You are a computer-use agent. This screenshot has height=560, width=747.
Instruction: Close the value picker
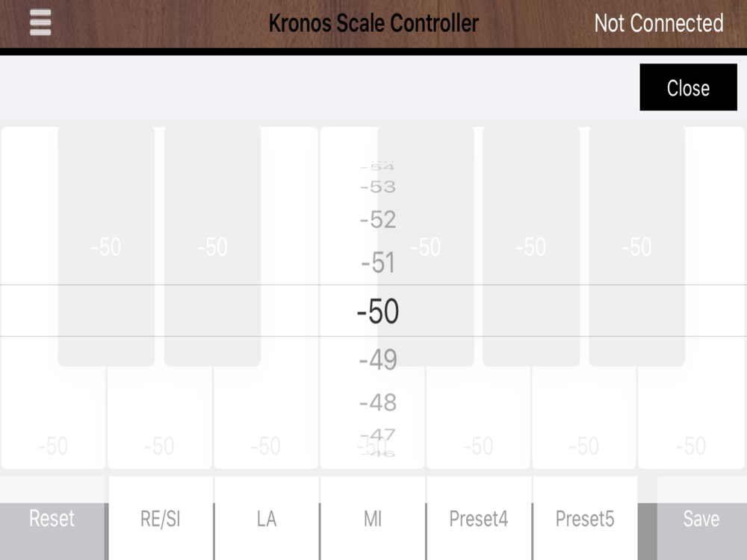pos(688,87)
